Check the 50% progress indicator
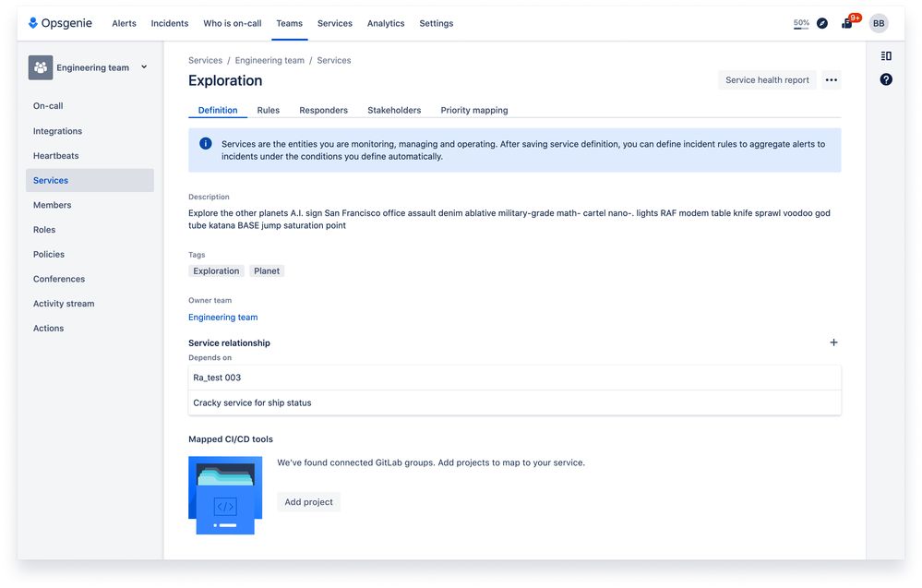The height and width of the screenshot is (588, 922). [801, 23]
